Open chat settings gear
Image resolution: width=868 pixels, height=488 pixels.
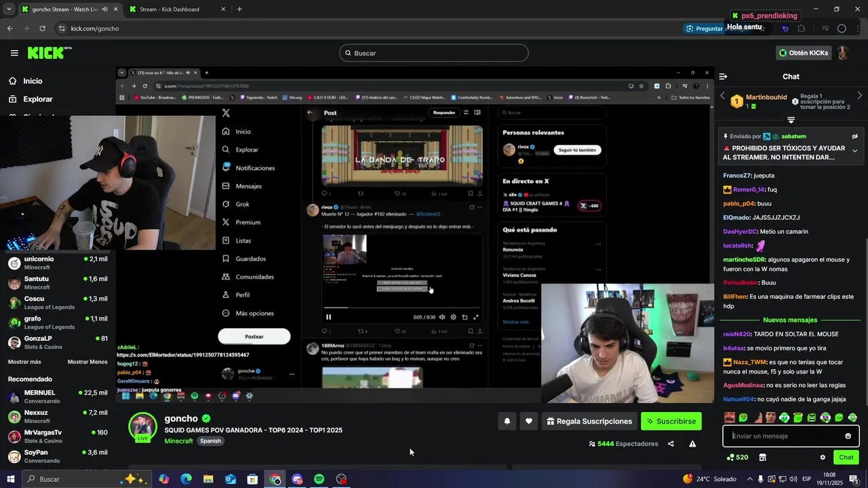point(823,457)
